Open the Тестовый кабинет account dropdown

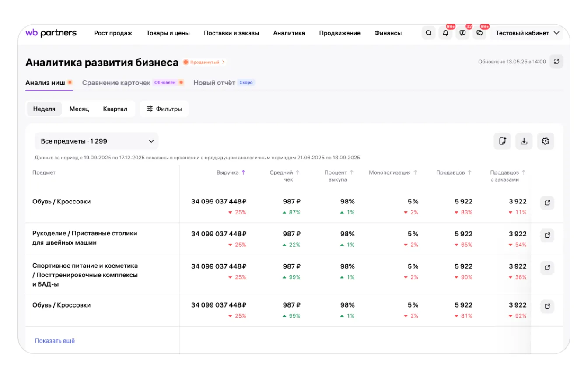[527, 33]
